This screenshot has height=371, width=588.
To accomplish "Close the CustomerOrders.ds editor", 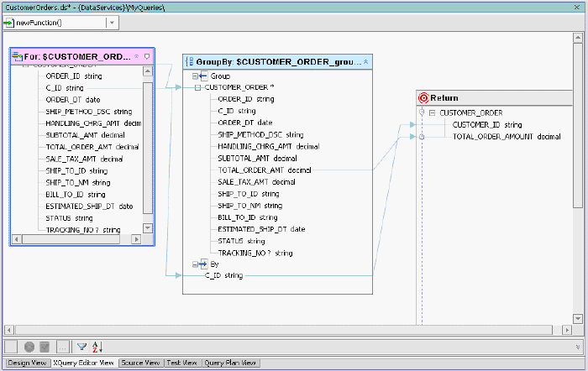I will [x=577, y=7].
